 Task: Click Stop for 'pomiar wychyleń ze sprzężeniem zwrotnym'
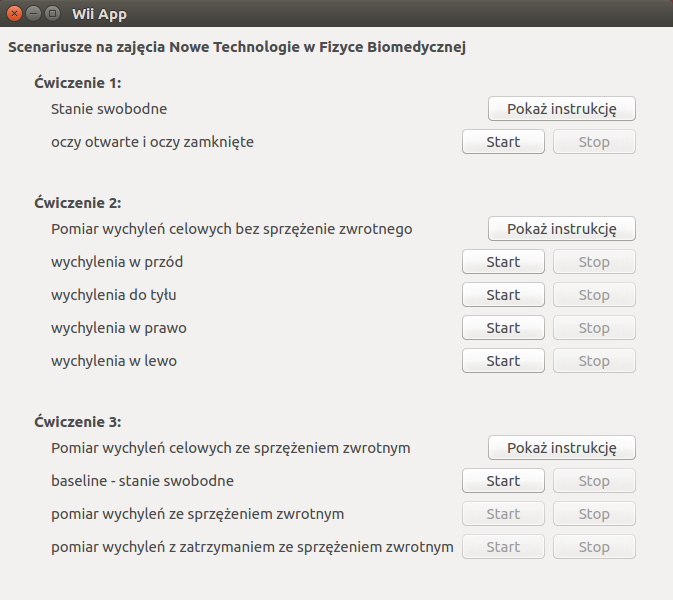[x=594, y=513]
